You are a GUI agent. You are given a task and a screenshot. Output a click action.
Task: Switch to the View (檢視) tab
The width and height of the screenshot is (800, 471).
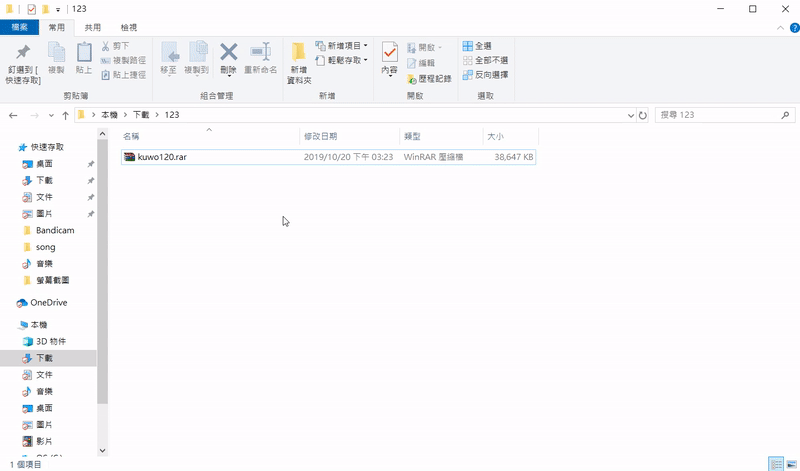(x=129, y=27)
